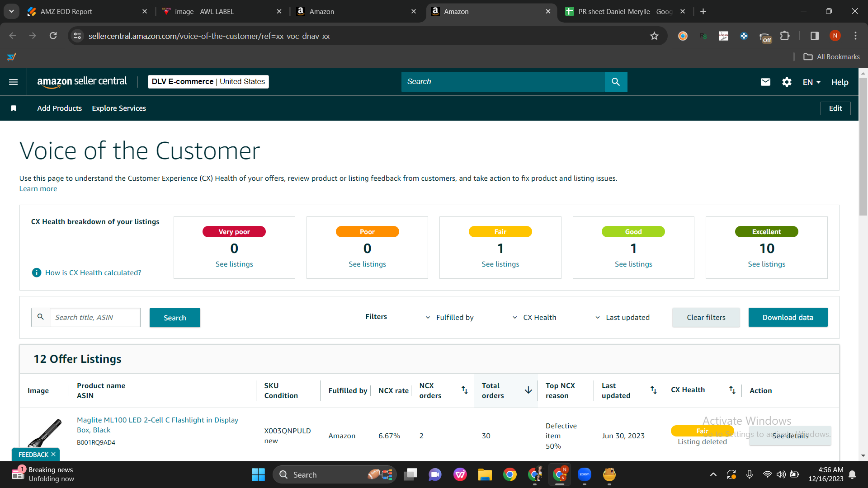Switch to the PR sheet Daniel-Merylle tab

(626, 11)
